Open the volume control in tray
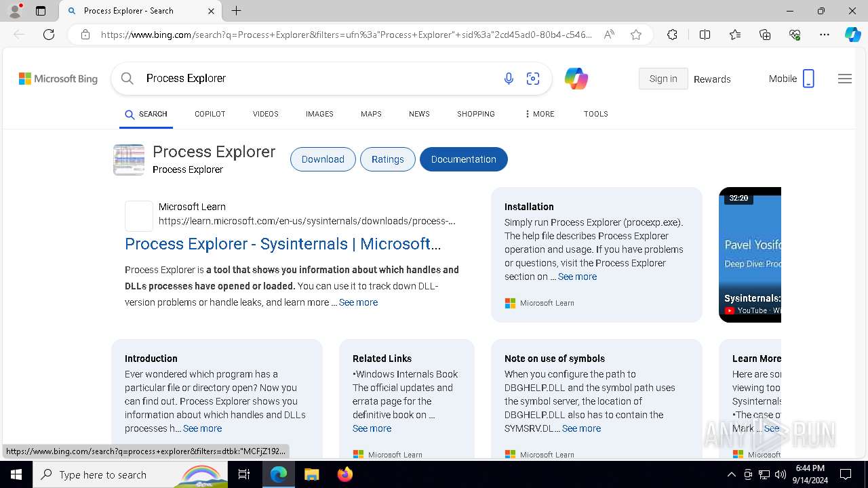Image resolution: width=868 pixels, height=488 pixels. (x=781, y=474)
